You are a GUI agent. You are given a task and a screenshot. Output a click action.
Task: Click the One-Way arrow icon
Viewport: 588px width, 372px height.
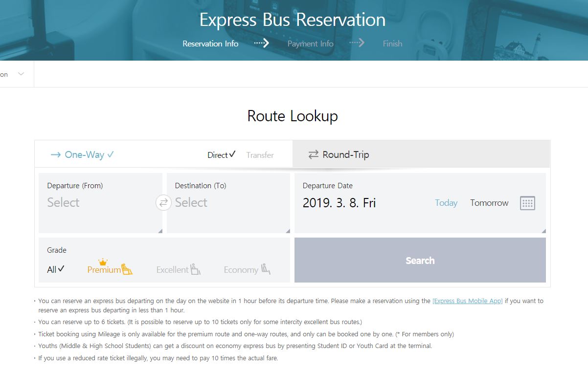pyautogui.click(x=55, y=155)
